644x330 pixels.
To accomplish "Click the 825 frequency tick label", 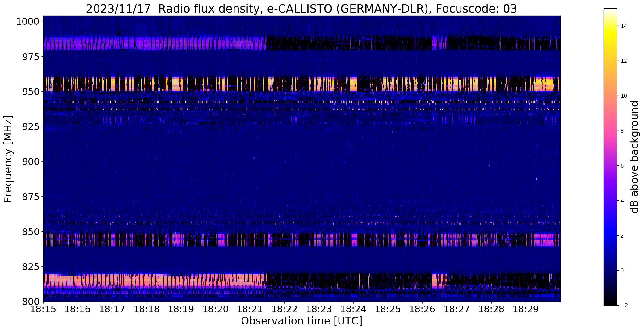I will 31,267.
